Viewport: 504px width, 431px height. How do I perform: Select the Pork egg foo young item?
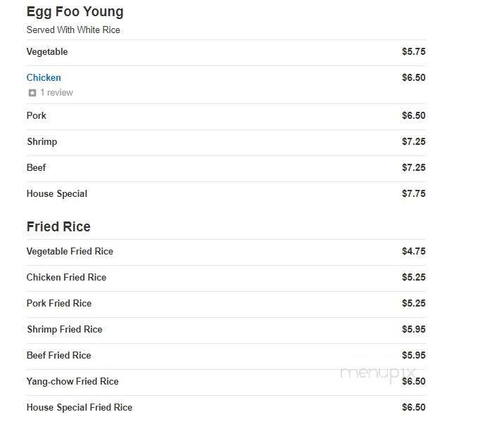pyautogui.click(x=37, y=115)
